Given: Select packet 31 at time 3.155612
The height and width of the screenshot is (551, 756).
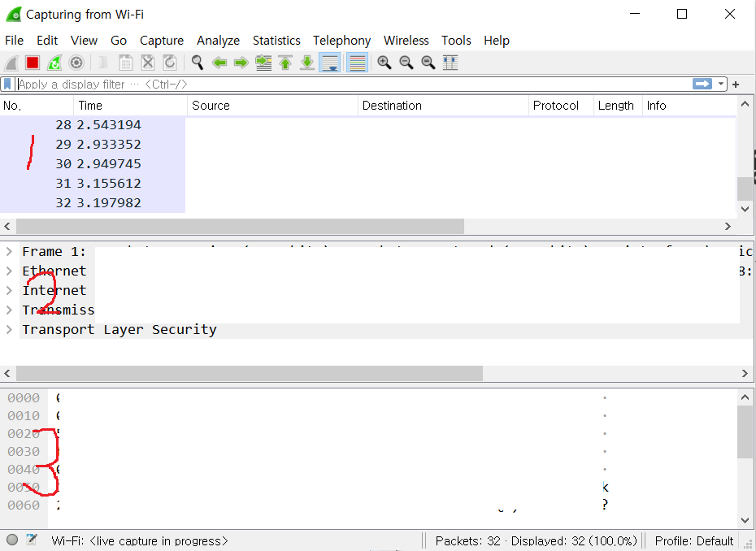Looking at the screenshot, I should point(368,184).
